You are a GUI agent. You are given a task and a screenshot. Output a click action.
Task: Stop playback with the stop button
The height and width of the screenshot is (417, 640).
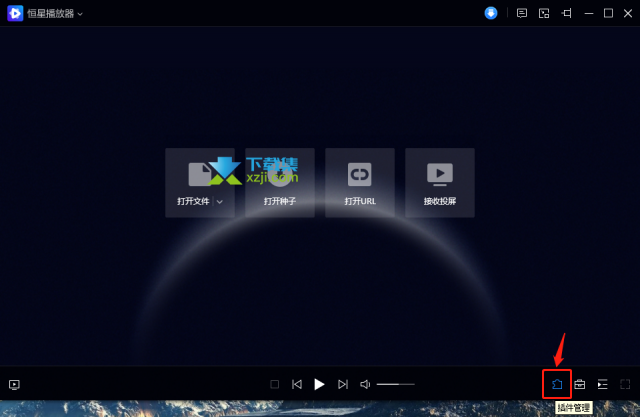tap(275, 384)
